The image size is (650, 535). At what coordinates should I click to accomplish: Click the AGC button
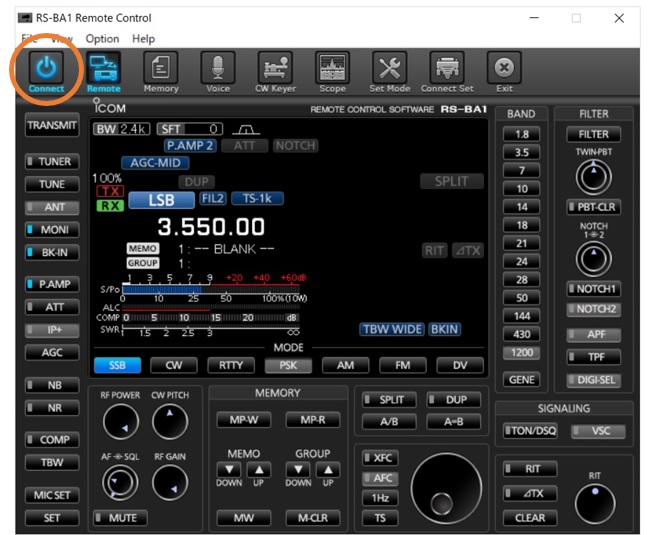coord(52,353)
